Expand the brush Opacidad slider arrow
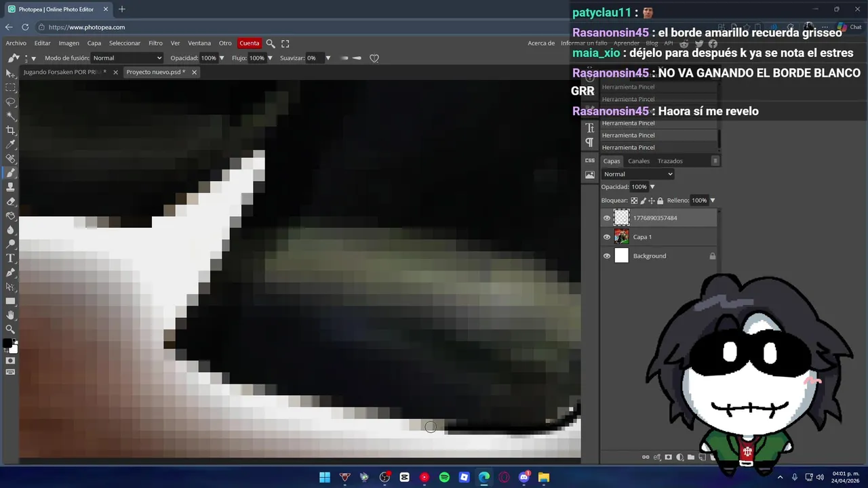Viewport: 868px width, 488px height. point(222,58)
